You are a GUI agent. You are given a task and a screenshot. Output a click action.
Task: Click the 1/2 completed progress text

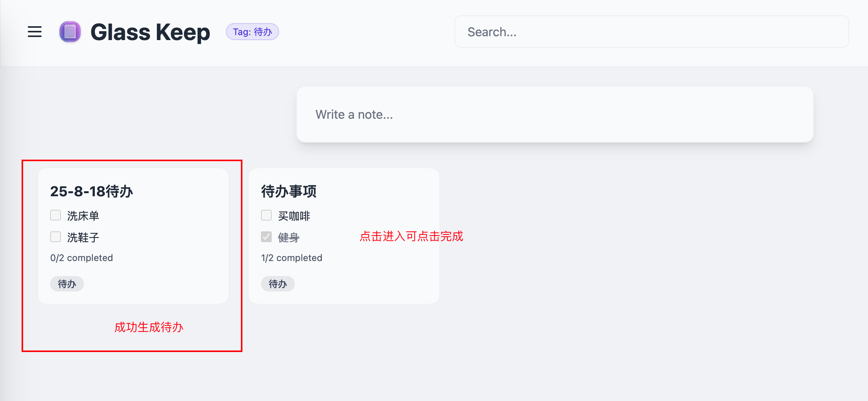292,258
